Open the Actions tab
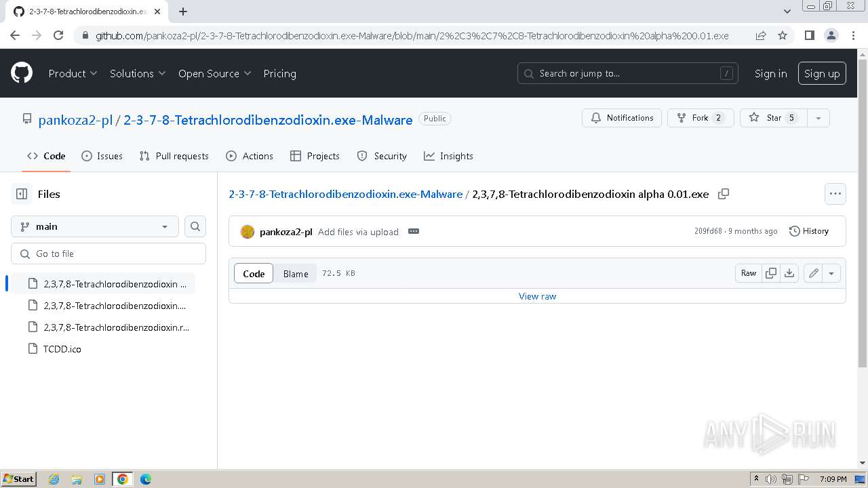Viewport: 868px width, 488px height. coord(250,156)
